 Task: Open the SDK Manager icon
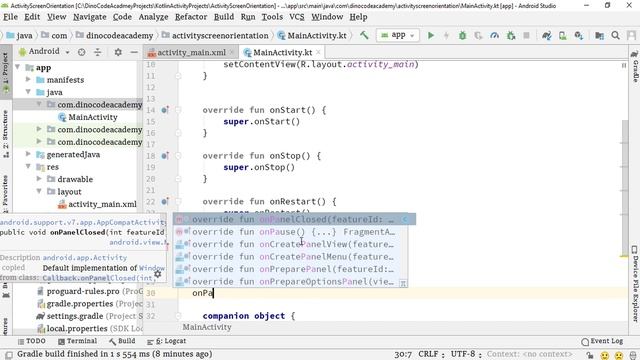tap(579, 36)
